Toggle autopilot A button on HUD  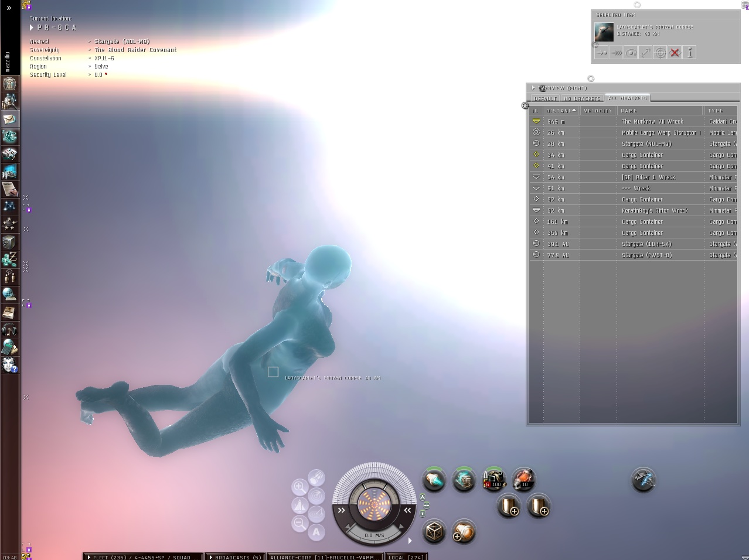pos(316,532)
